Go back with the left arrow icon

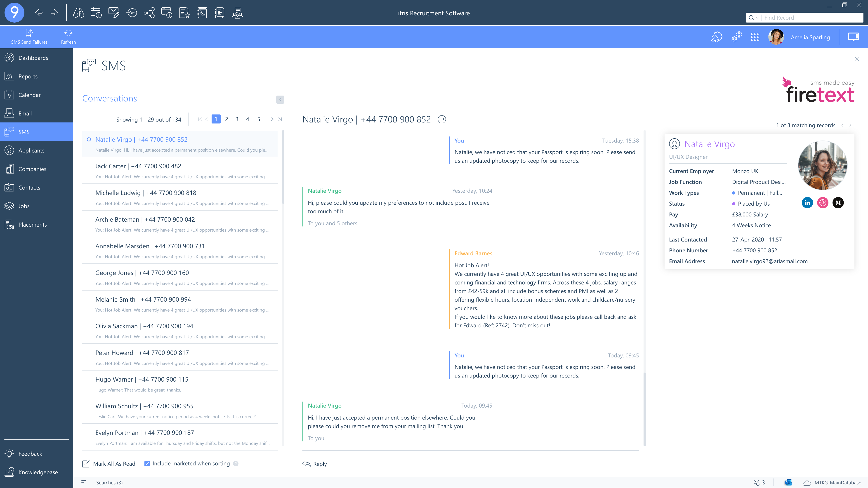(39, 13)
